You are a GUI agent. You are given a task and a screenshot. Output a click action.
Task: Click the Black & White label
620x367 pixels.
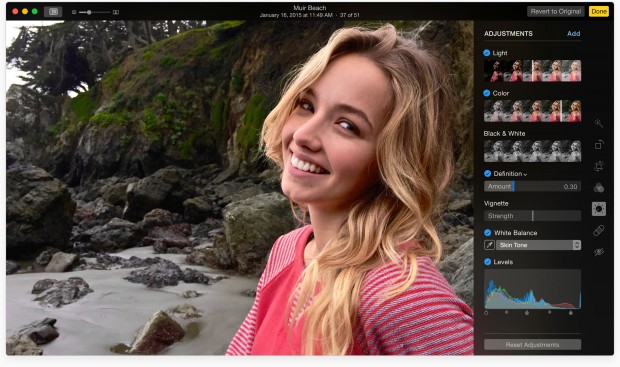point(504,133)
